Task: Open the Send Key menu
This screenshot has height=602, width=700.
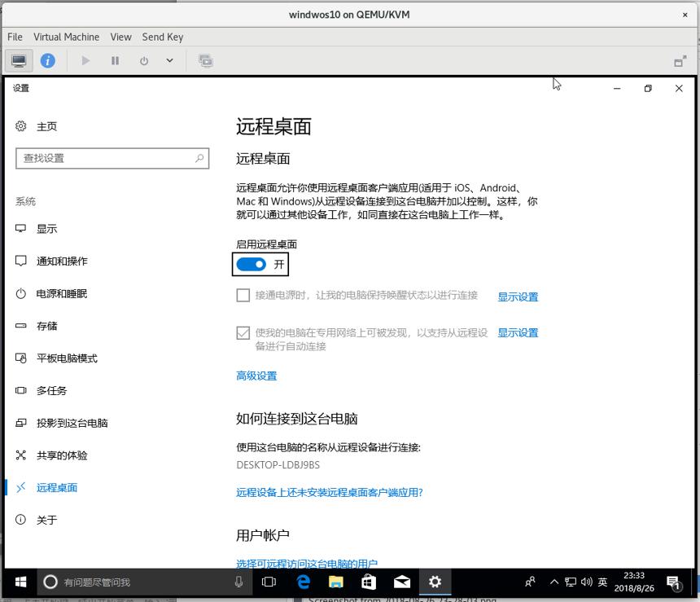Action: point(163,37)
